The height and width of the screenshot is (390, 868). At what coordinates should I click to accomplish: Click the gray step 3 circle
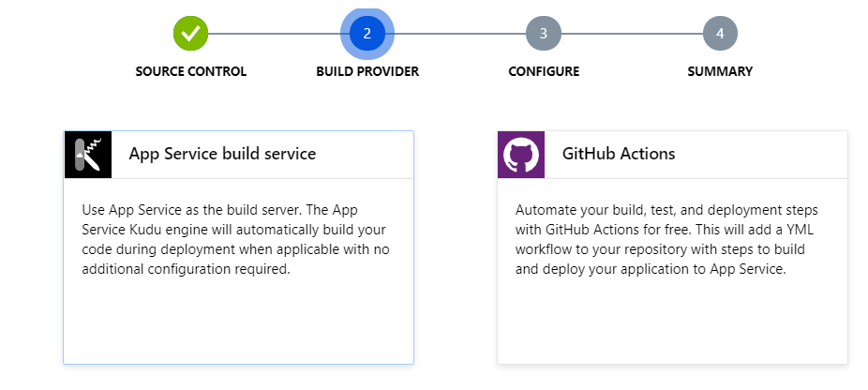(x=544, y=33)
